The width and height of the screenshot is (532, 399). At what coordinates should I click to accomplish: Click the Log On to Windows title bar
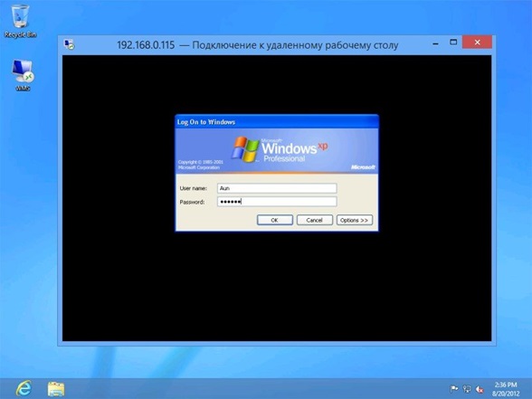point(277,122)
